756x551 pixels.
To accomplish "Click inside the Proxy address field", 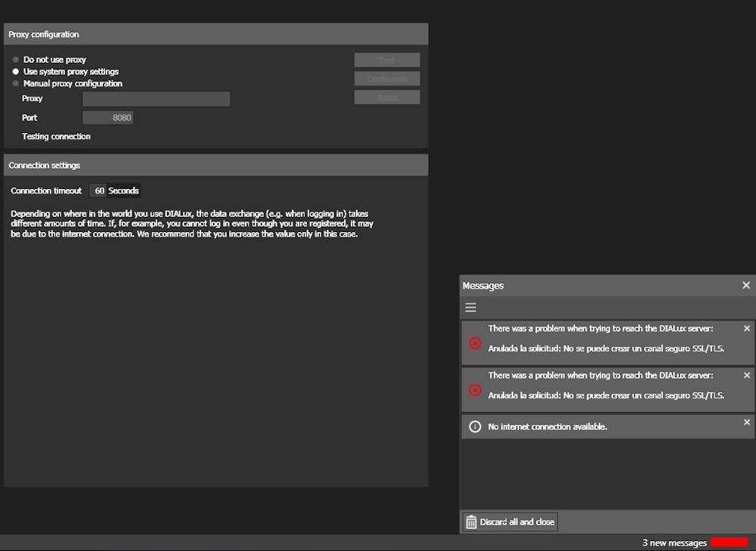I will (x=156, y=98).
